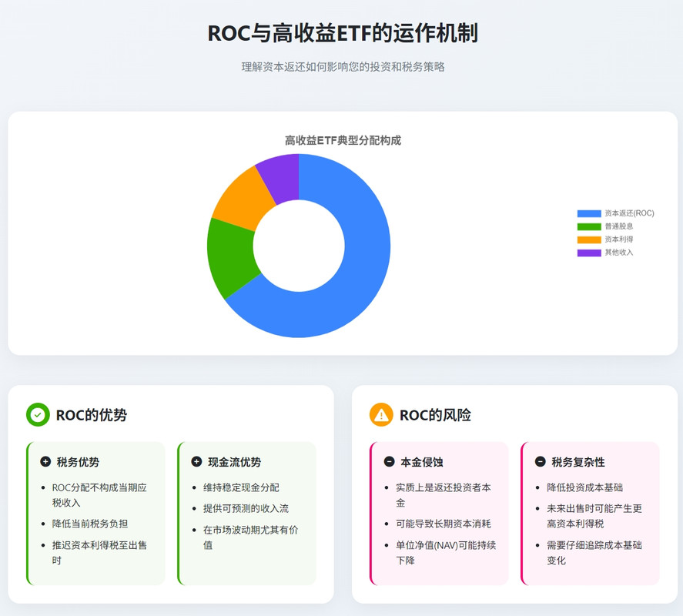Image resolution: width=683 pixels, height=616 pixels.
Task: Click the 其他收入 legend label
Action: click(619, 253)
